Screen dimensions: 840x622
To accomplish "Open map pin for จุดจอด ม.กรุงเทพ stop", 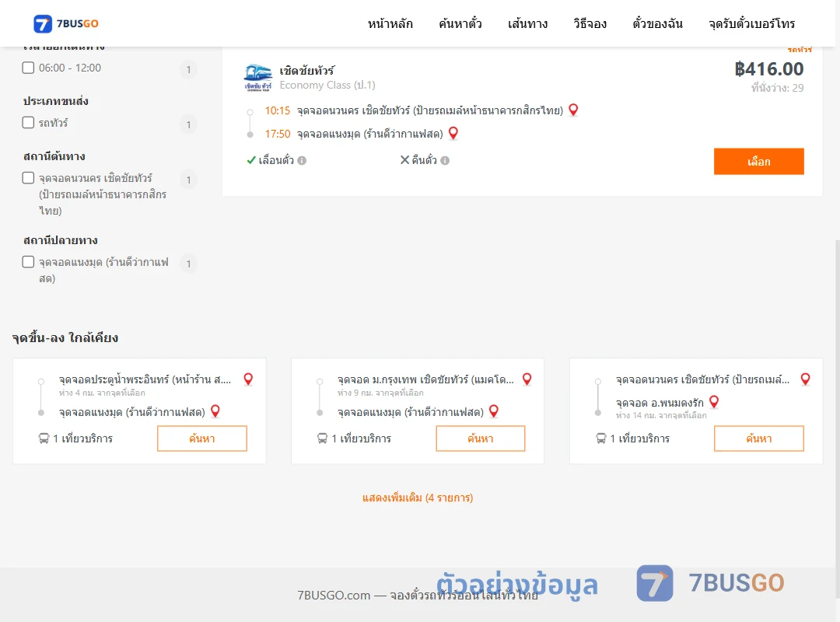I will pos(527,379).
